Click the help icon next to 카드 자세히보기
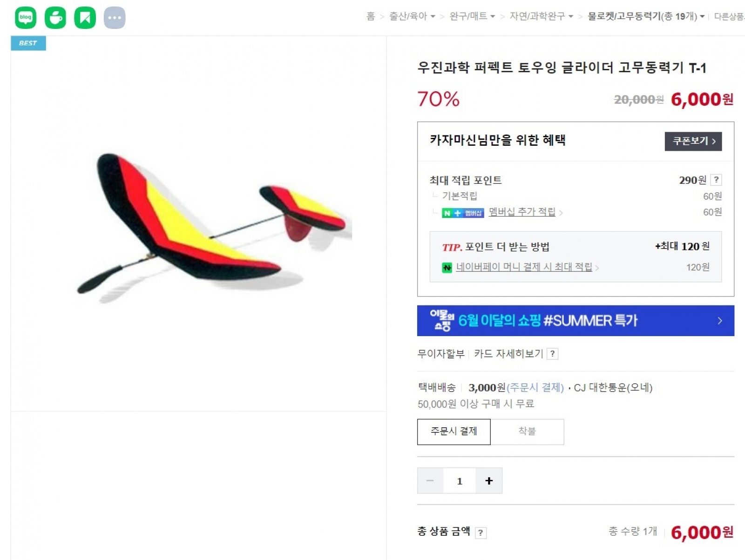The height and width of the screenshot is (560, 745). (x=552, y=354)
